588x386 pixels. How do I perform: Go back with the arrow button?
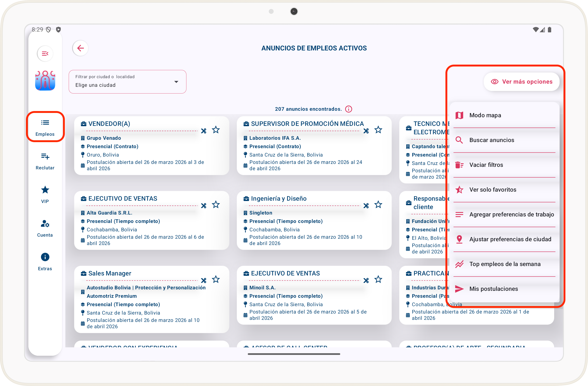click(x=80, y=48)
